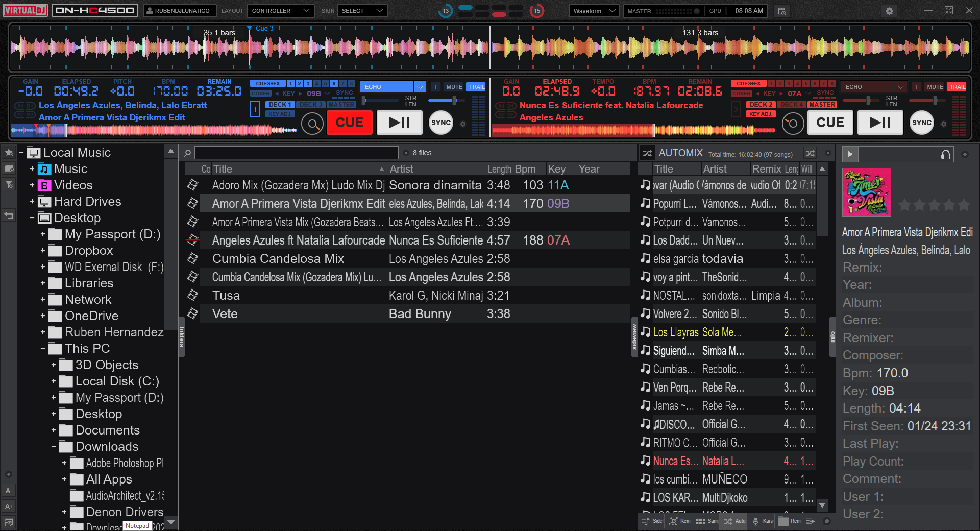
Task: Expand the Music folder tree node
Action: coord(32,169)
